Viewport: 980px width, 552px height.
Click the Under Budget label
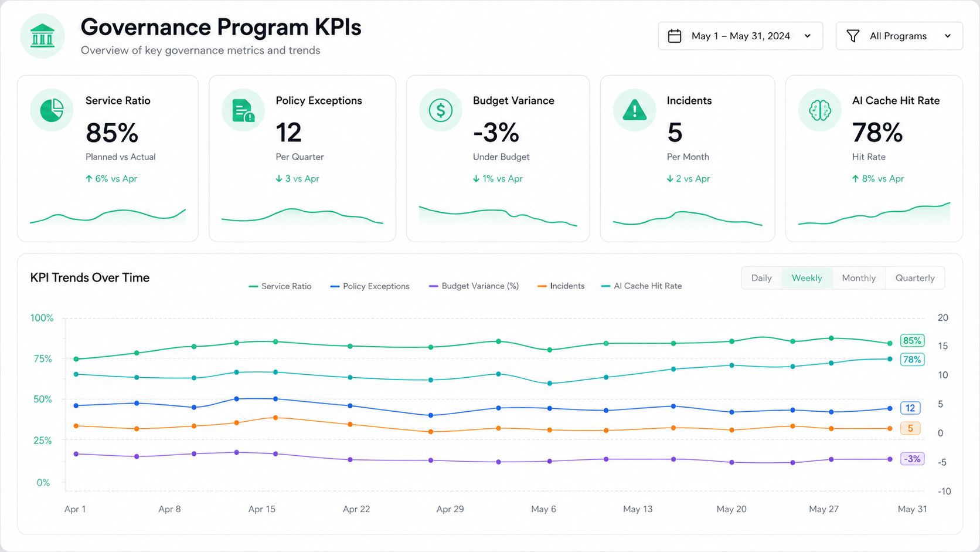[x=501, y=157]
